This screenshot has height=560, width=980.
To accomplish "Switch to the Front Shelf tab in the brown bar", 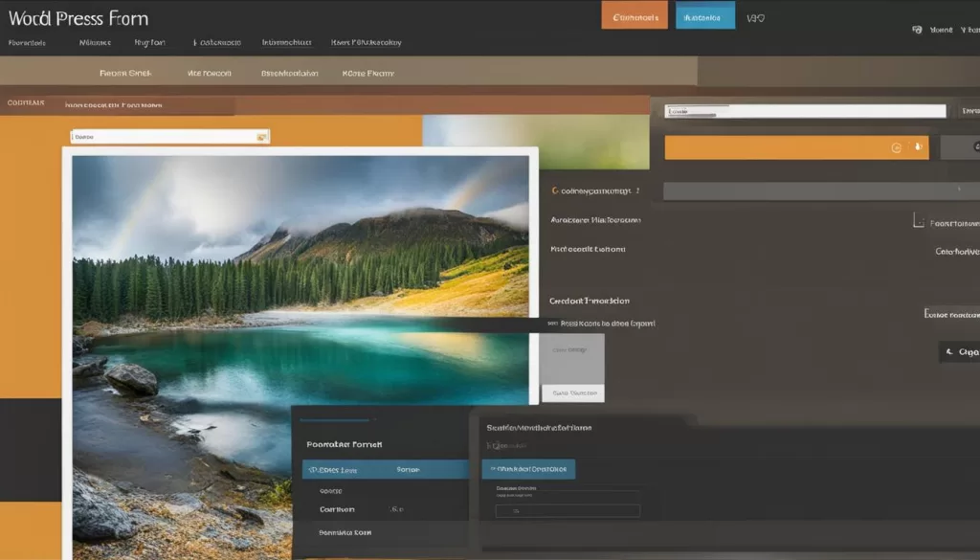I will (x=125, y=72).
